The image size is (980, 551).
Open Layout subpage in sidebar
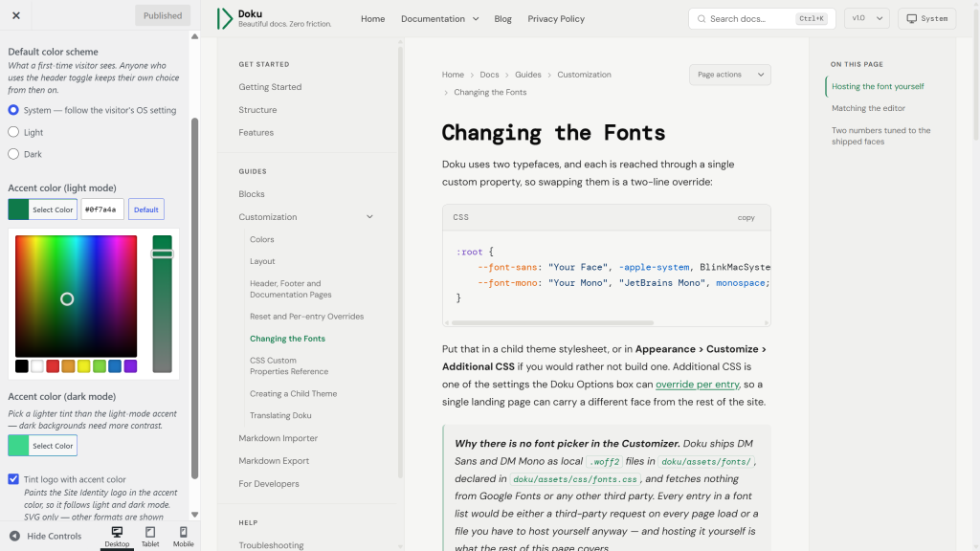pyautogui.click(x=262, y=261)
